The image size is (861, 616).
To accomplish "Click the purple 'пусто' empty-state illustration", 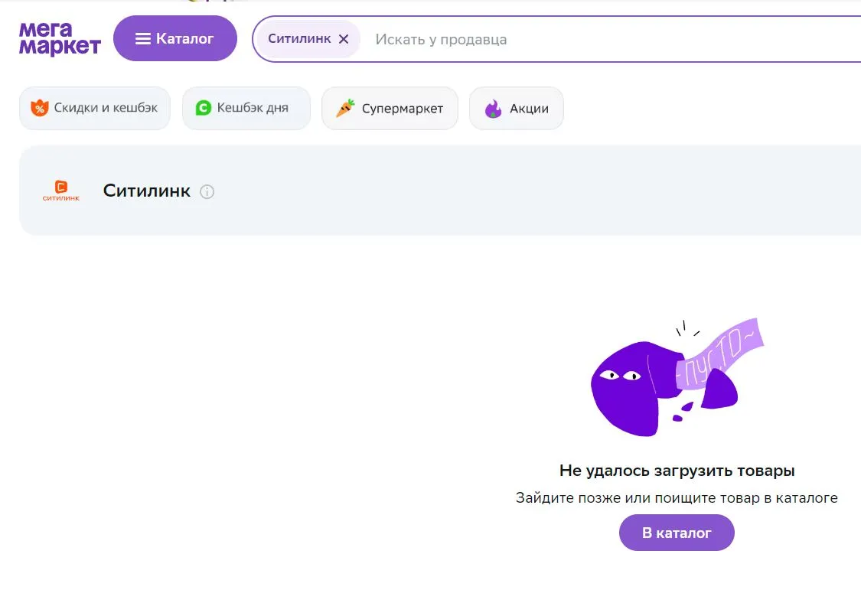I will [x=677, y=378].
